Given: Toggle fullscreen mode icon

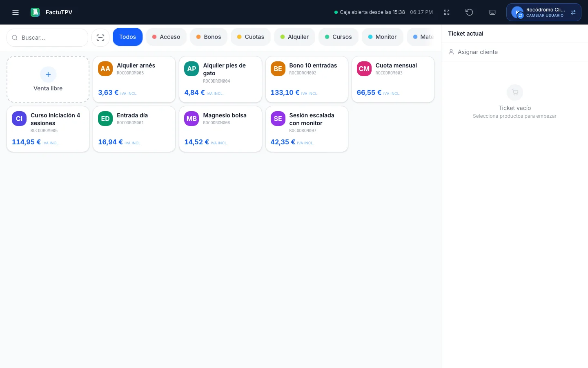Looking at the screenshot, I should [447, 12].
